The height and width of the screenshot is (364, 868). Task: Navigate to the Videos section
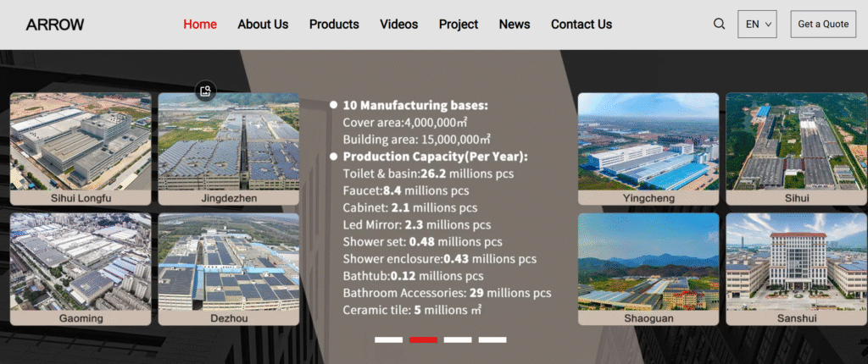click(x=398, y=24)
